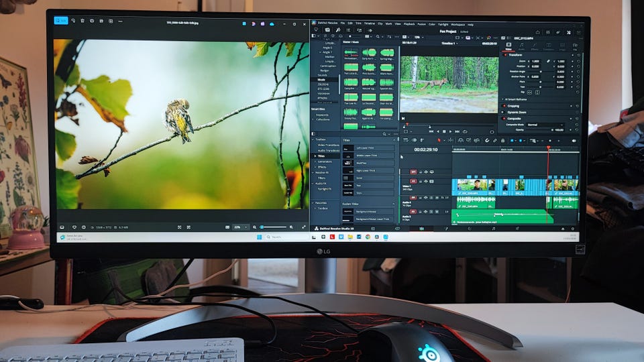Click the Zoom X value field
This screenshot has height=362, width=644.
tap(535, 61)
